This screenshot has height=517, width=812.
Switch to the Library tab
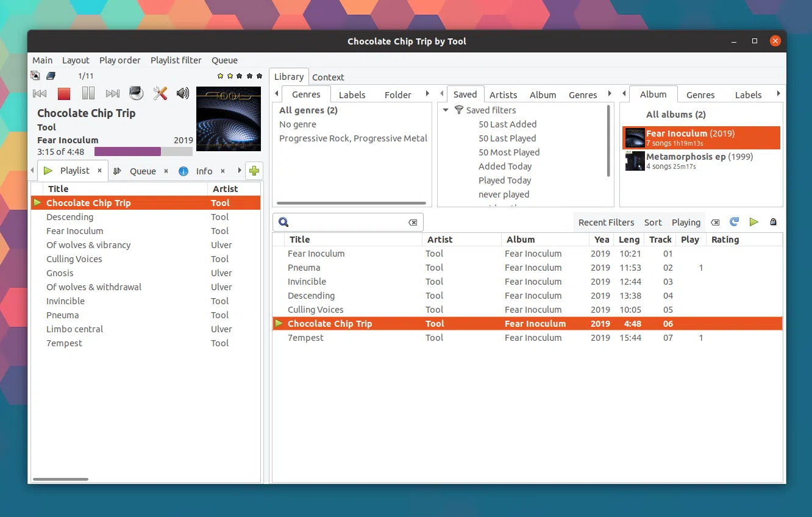point(289,77)
